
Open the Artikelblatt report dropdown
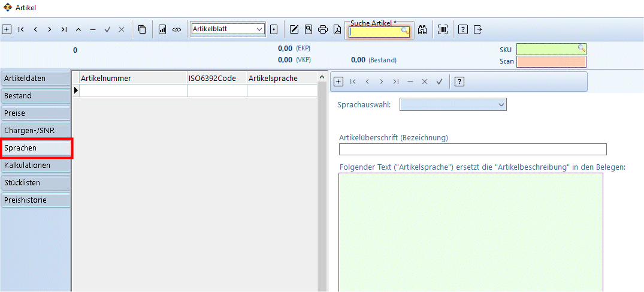228,29
